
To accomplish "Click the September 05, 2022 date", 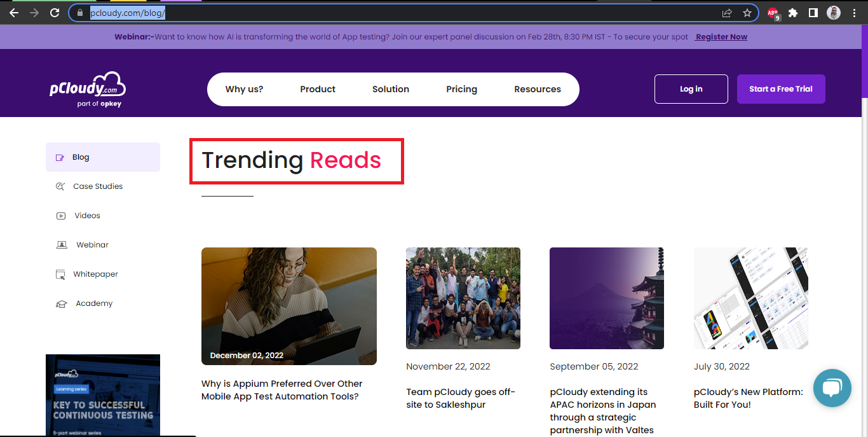I will point(593,366).
